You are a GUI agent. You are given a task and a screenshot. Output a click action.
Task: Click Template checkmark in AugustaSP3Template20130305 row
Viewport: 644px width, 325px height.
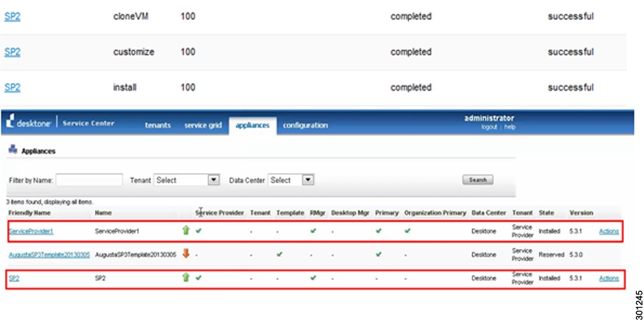point(280,254)
